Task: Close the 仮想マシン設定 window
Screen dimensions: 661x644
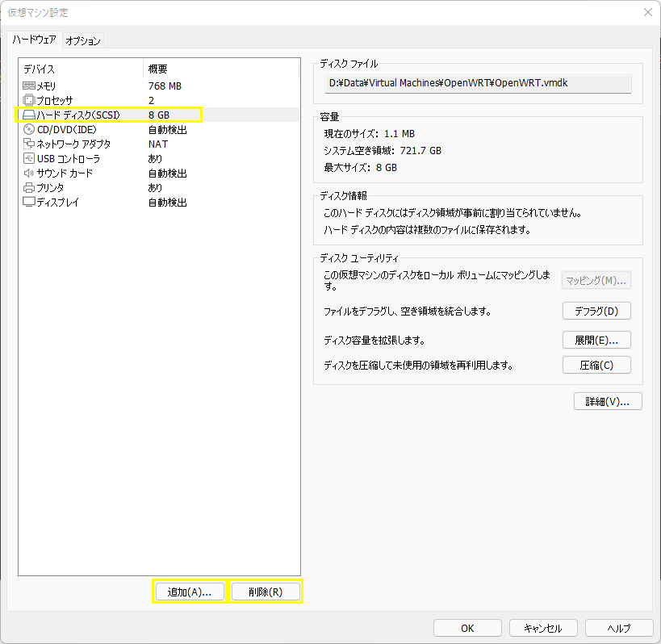Action: click(648, 12)
